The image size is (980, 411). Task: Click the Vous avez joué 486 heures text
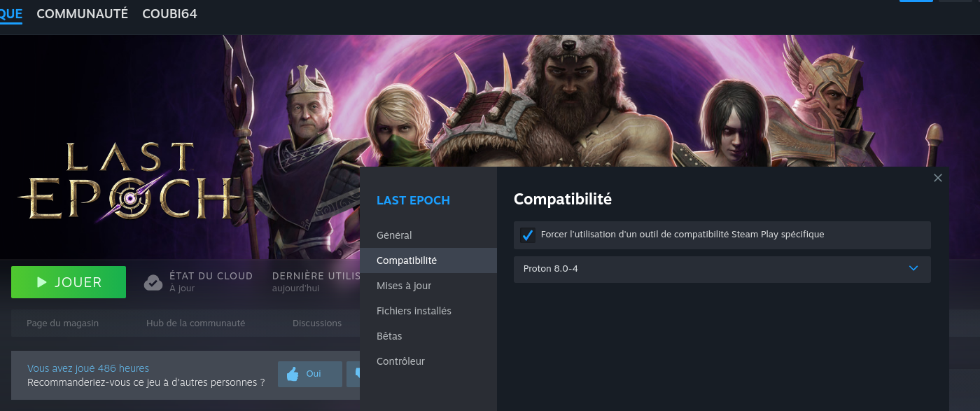point(88,368)
